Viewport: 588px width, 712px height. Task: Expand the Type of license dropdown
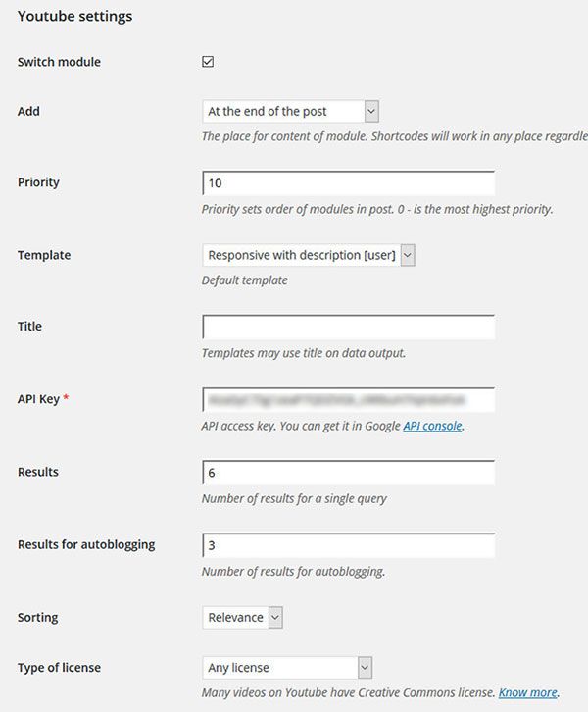click(x=287, y=668)
